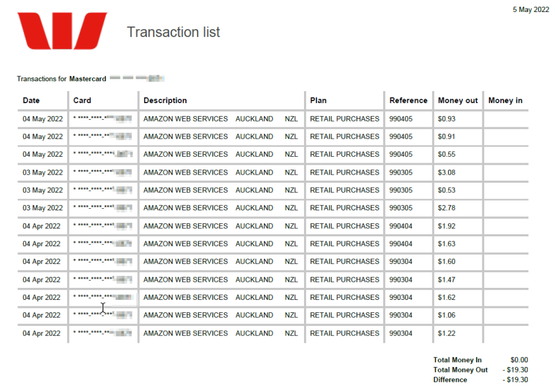Click the masked card number in the $0.93 row
This screenshot has height=392, width=555.
[x=102, y=119]
